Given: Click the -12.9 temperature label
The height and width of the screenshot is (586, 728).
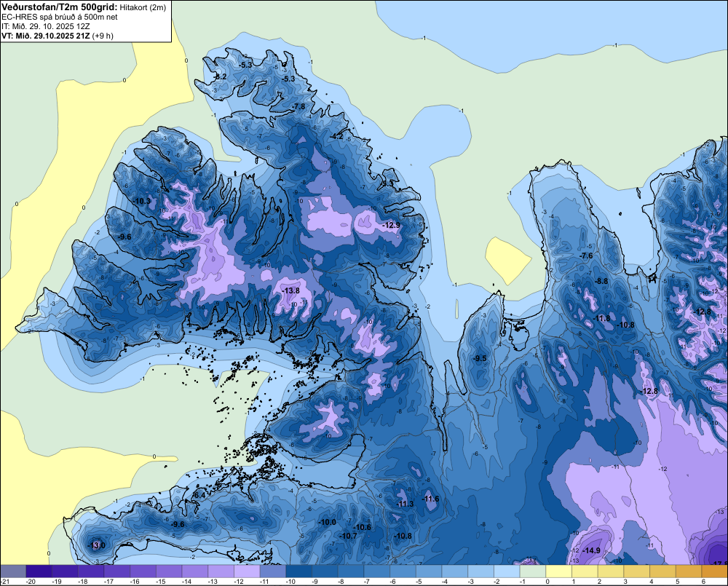Looking at the screenshot, I should 391,225.
